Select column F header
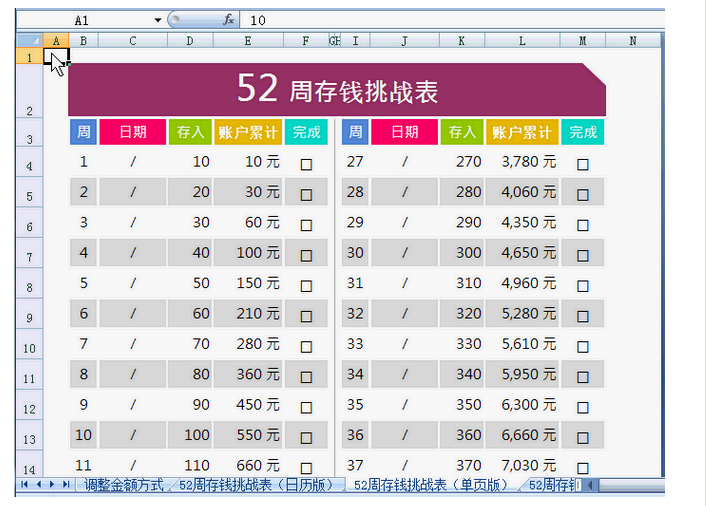The width and height of the screenshot is (706, 506). 306,41
